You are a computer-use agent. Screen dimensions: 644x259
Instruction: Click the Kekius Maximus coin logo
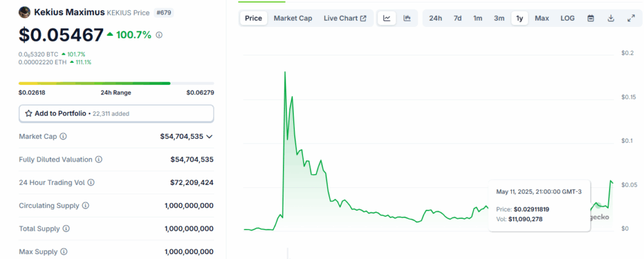[x=25, y=13]
